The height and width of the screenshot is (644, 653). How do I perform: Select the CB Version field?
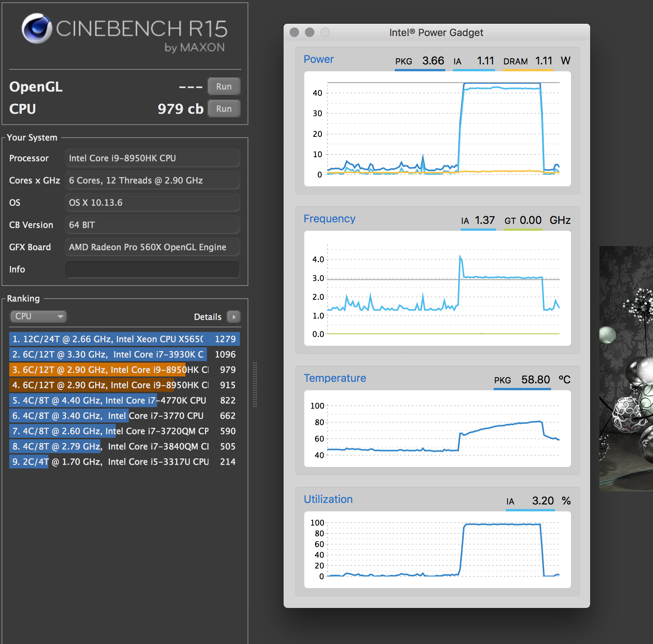coord(152,225)
